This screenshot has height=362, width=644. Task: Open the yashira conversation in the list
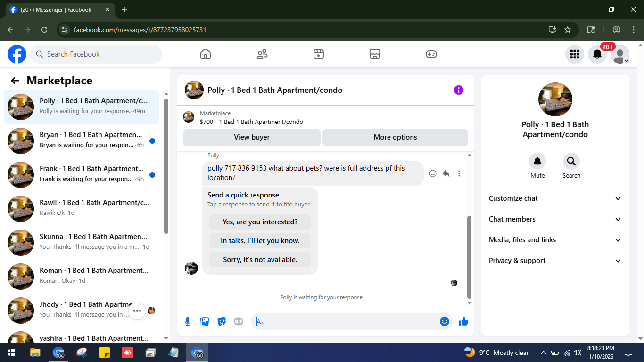click(x=81, y=337)
